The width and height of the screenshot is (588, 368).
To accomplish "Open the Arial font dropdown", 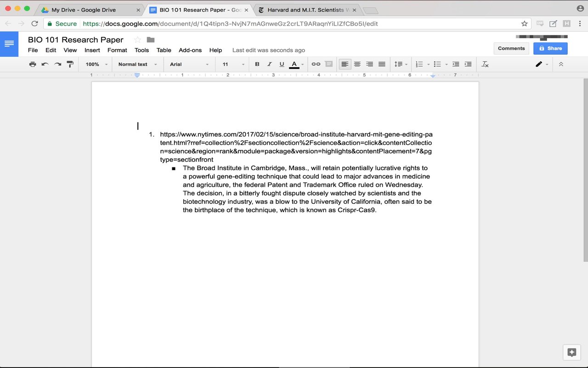I will [x=189, y=64].
